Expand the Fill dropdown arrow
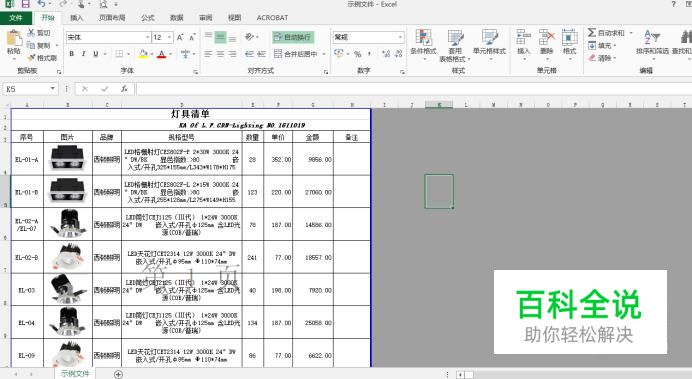Screen dimensions: 692x379 click(x=615, y=45)
